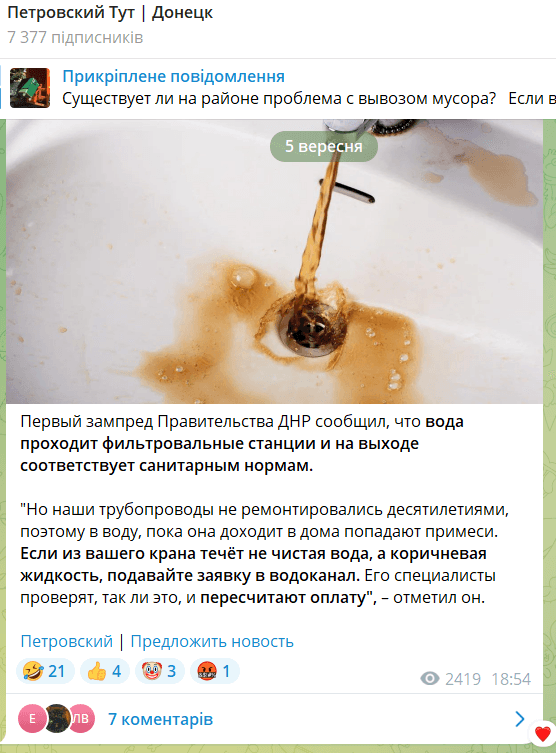Click the 18:54 message timestamp
556x753 pixels.
pos(511,679)
